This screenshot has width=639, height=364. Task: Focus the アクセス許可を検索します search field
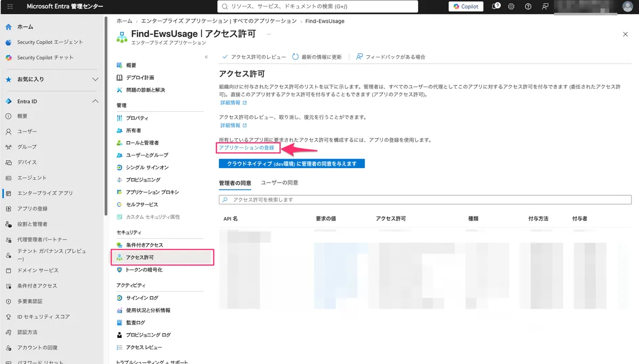click(x=425, y=200)
